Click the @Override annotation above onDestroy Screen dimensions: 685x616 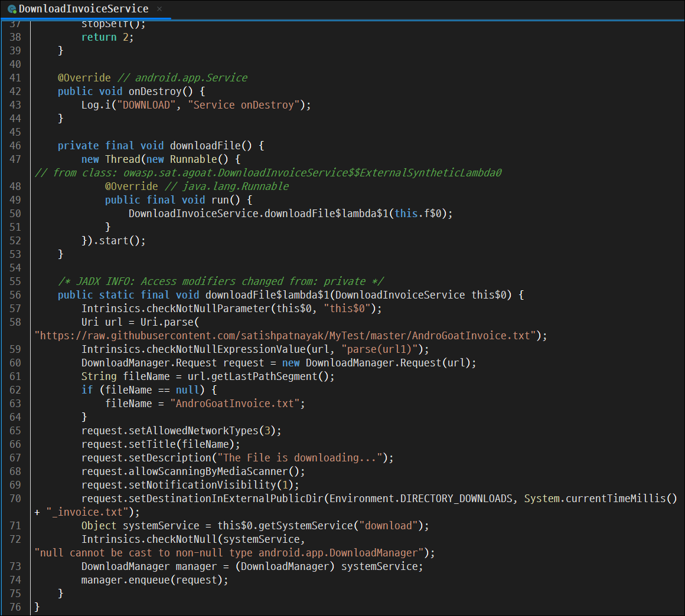[84, 78]
